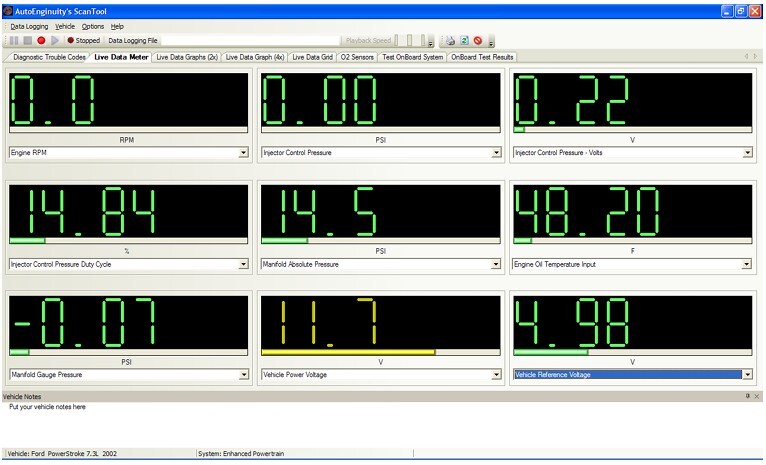Click the red cancel circle icon in the toolbar
766x465 pixels.
(477, 41)
